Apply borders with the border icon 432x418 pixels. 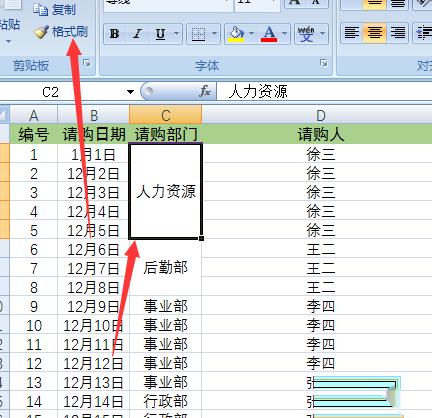tap(198, 34)
